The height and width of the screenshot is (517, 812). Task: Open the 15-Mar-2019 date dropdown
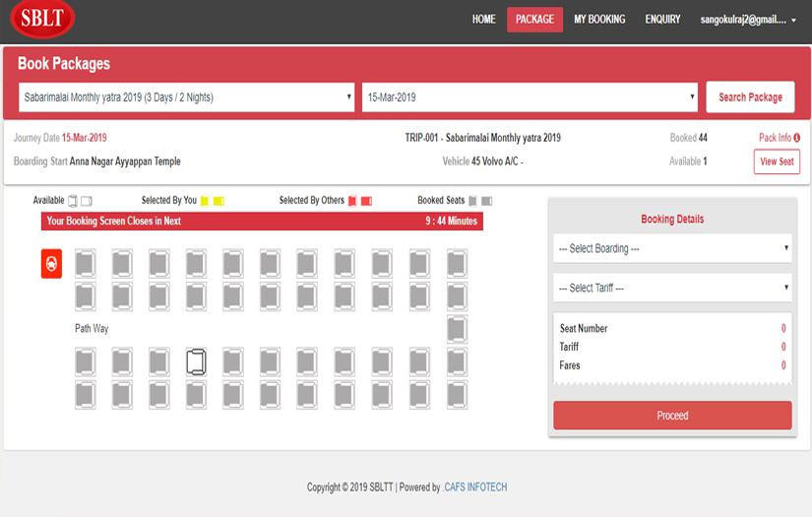tap(530, 97)
